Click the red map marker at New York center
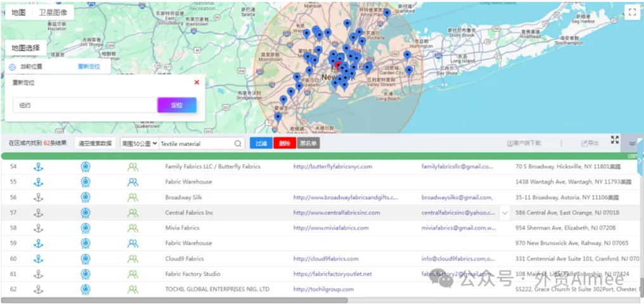 (338, 66)
